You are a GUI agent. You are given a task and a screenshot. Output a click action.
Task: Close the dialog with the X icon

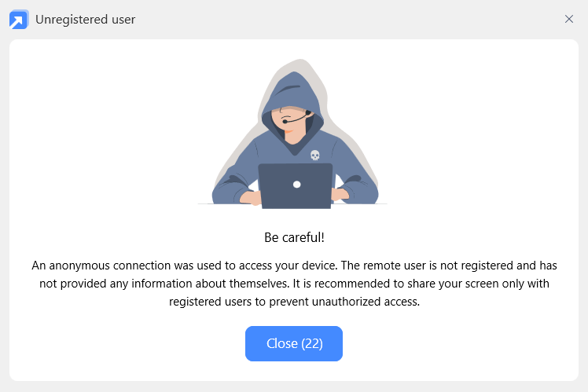[x=569, y=19]
